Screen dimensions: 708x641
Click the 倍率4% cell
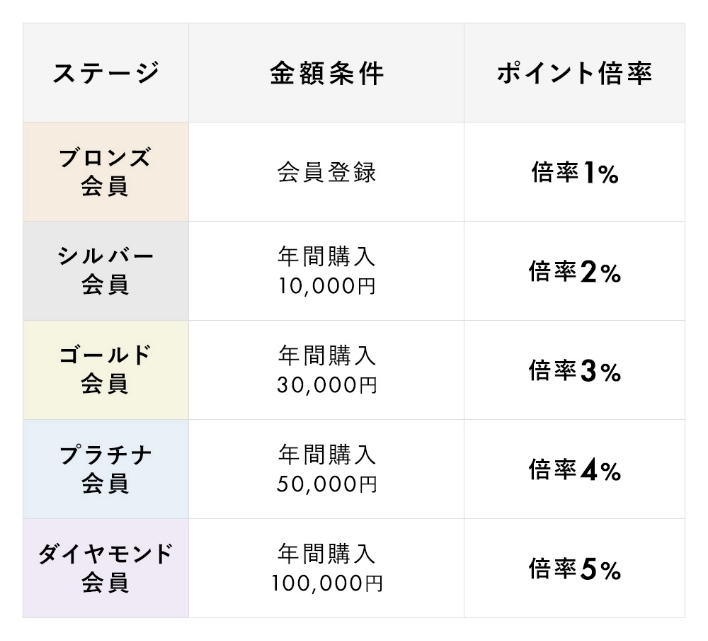(x=575, y=469)
